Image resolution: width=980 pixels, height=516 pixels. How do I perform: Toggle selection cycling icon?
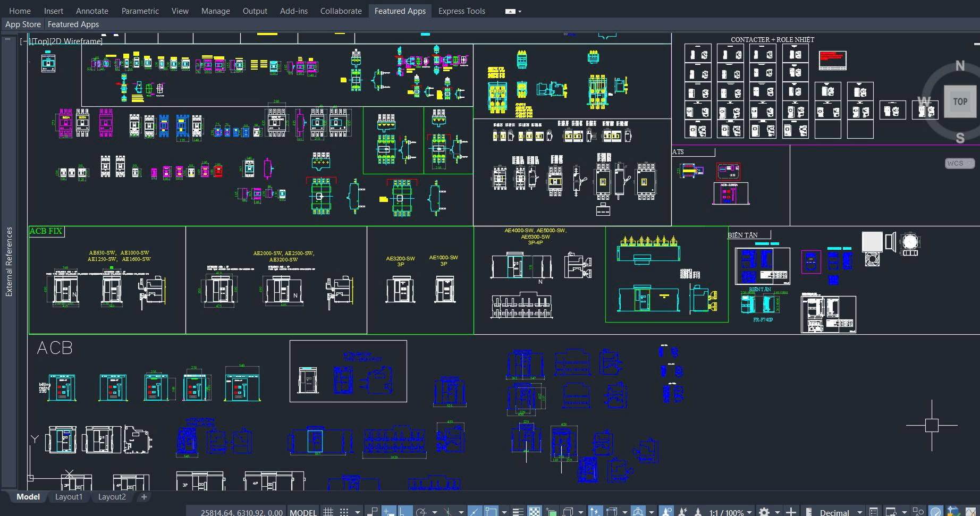point(551,512)
